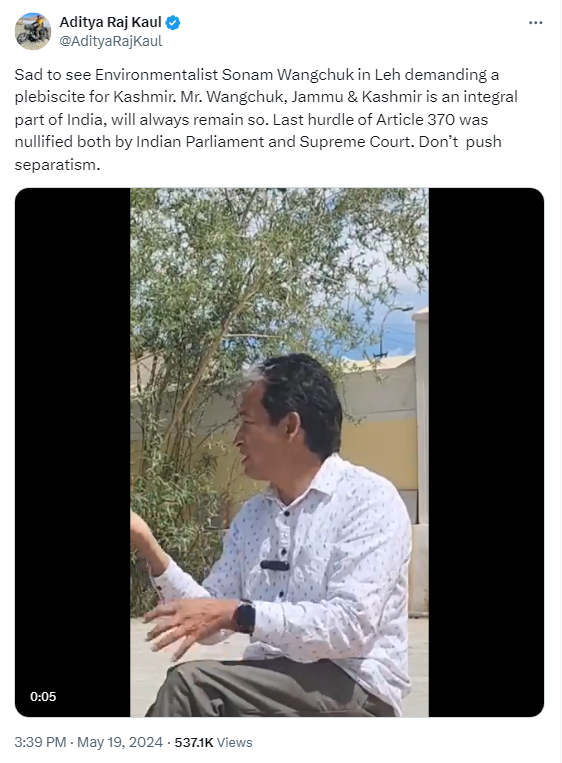Click the 537.1K view count number
Screen dimensions: 562x763
pyautogui.click(x=194, y=742)
